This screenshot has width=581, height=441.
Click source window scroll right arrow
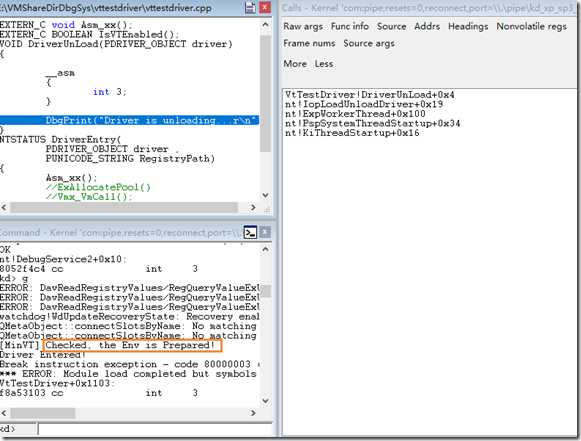pyautogui.click(x=253, y=208)
